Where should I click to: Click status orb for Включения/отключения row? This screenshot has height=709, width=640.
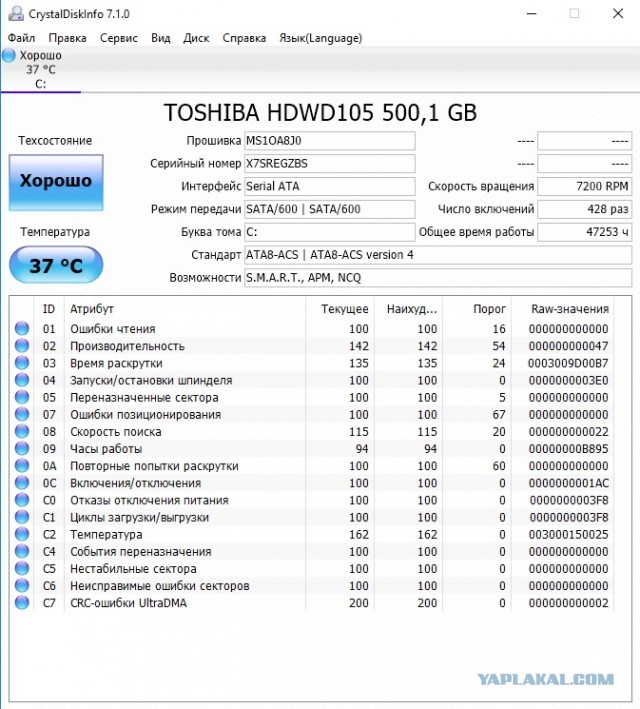[22, 483]
